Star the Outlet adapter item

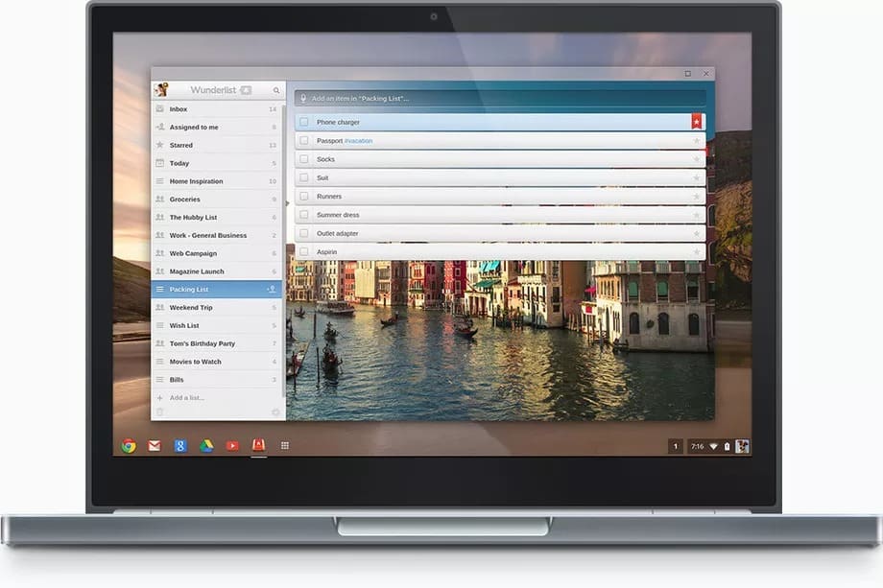click(x=697, y=233)
